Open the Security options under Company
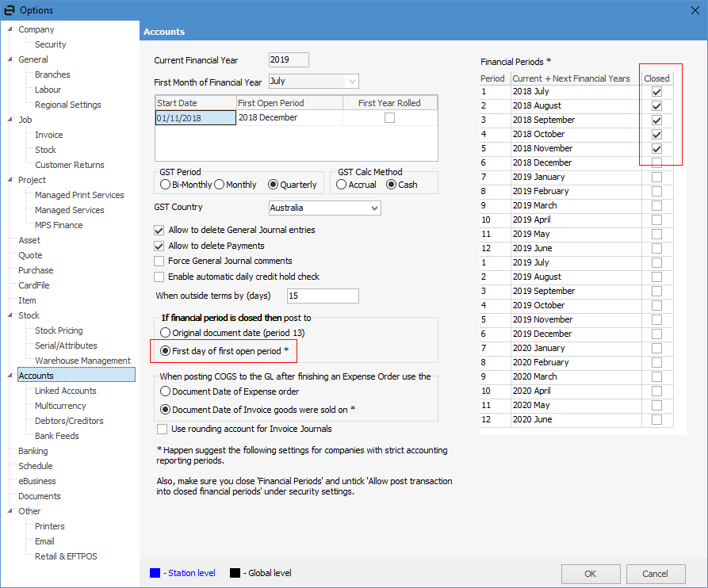The image size is (708, 588). click(50, 44)
